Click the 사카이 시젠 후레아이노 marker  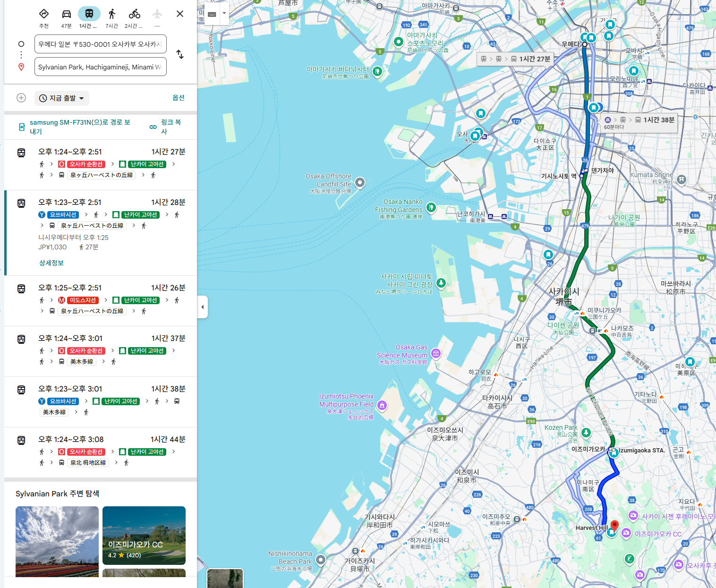pos(633,515)
